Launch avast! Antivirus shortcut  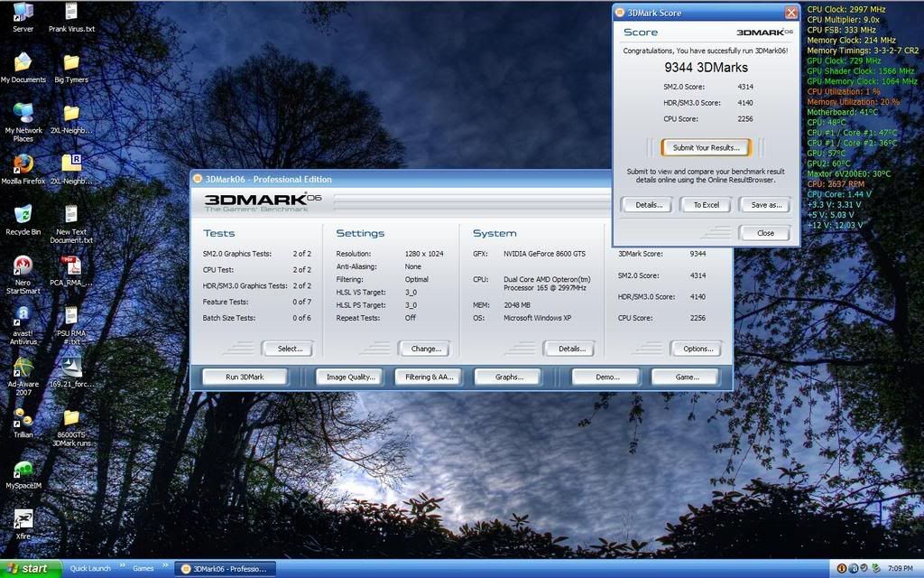23,315
